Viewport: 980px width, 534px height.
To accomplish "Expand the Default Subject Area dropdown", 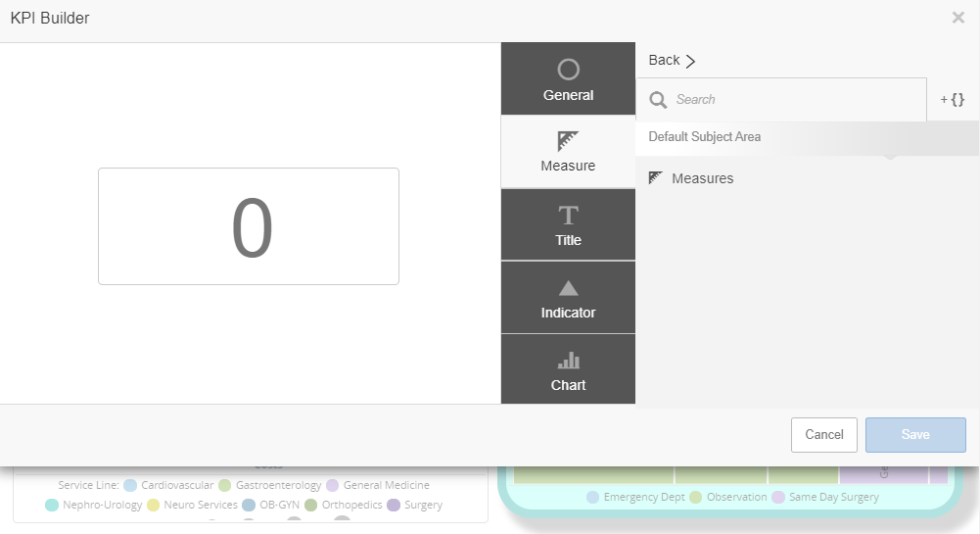I will (x=807, y=137).
